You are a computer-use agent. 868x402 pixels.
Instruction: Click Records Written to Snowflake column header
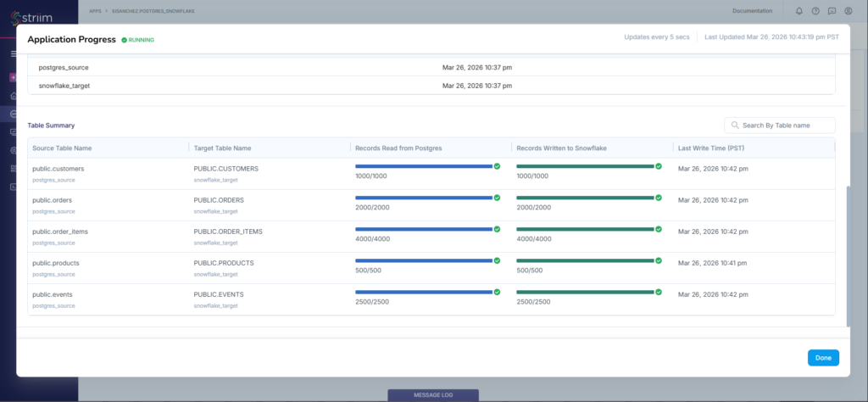pos(561,148)
